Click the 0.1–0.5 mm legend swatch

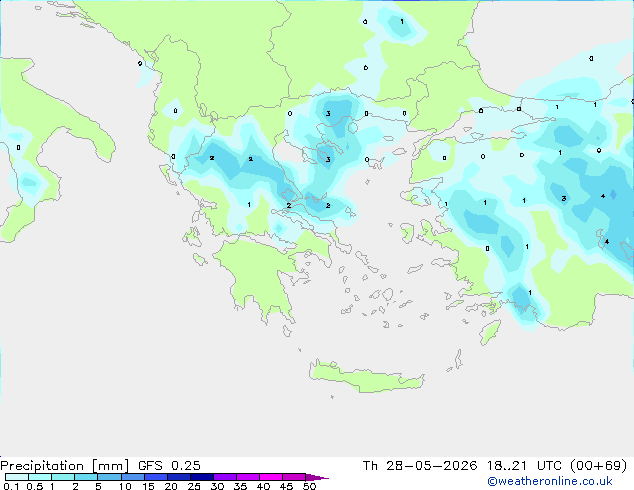point(17,477)
